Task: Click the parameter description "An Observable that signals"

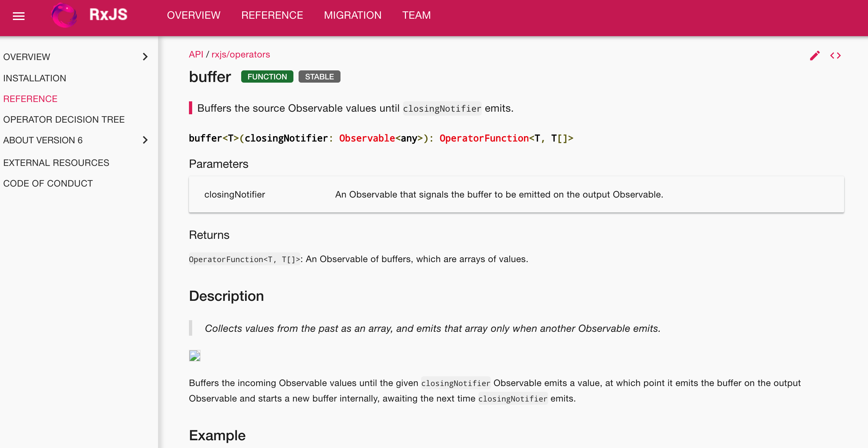Action: [499, 194]
